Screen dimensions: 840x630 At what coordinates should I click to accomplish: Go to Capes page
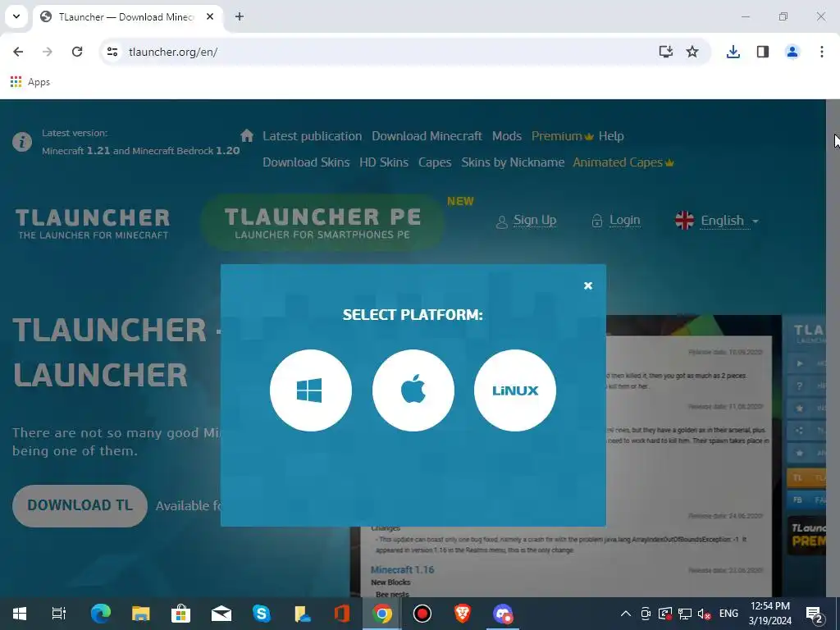[x=435, y=162]
